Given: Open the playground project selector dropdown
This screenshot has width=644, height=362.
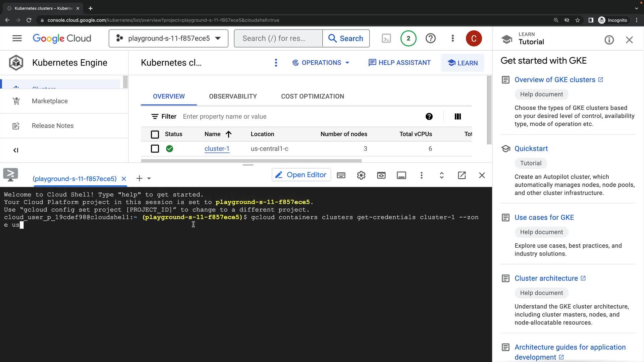Looking at the screenshot, I should pyautogui.click(x=168, y=39).
